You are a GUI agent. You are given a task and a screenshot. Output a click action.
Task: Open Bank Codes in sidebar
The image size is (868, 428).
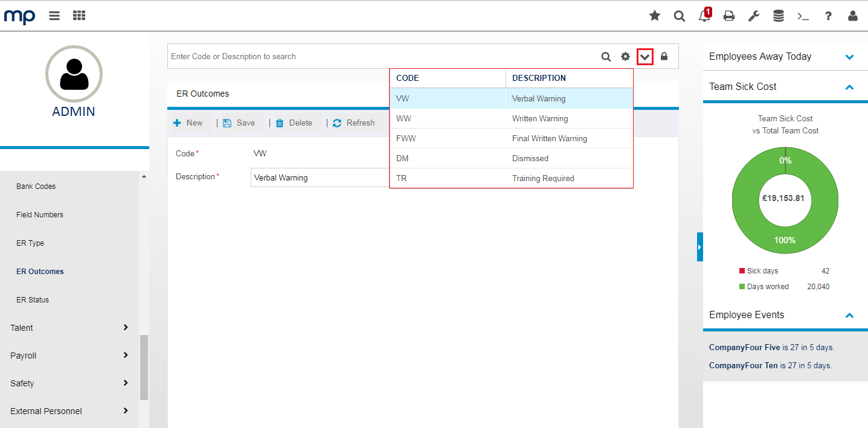pos(36,187)
